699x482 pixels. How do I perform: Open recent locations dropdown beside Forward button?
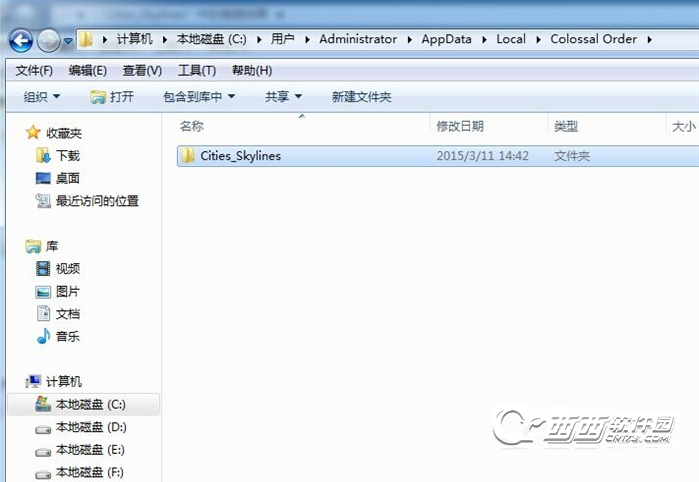[68, 41]
